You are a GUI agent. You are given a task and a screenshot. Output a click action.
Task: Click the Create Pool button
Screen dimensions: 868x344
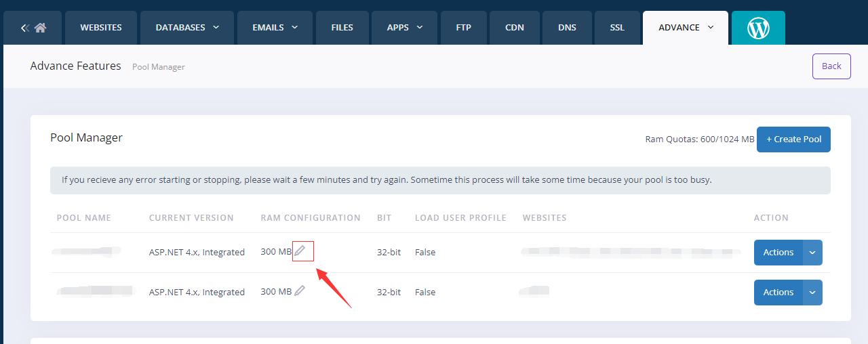point(793,139)
